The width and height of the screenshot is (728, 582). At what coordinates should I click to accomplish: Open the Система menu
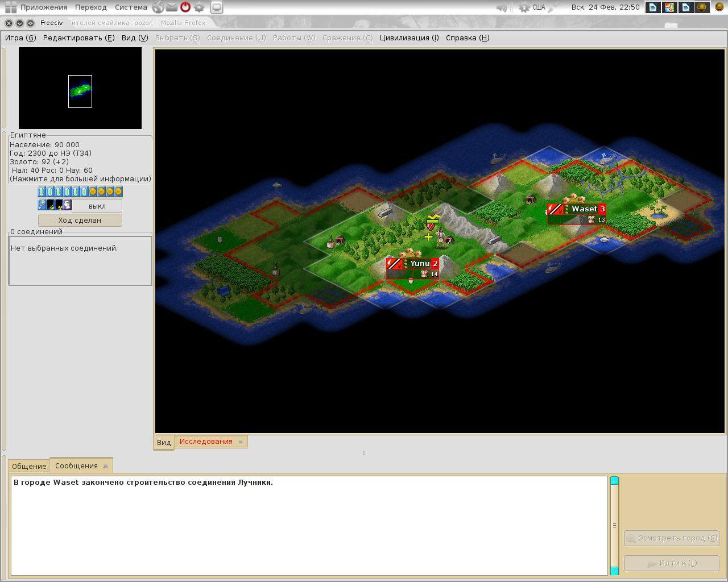click(x=131, y=7)
